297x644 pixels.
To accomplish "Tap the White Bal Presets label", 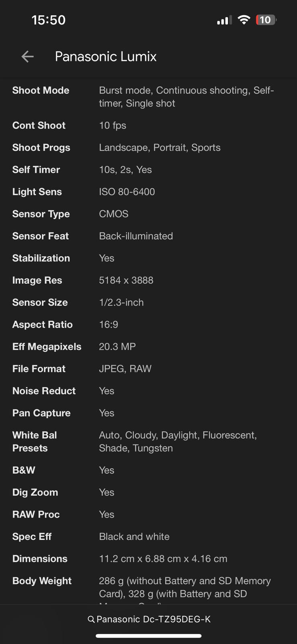I will click(x=35, y=442).
